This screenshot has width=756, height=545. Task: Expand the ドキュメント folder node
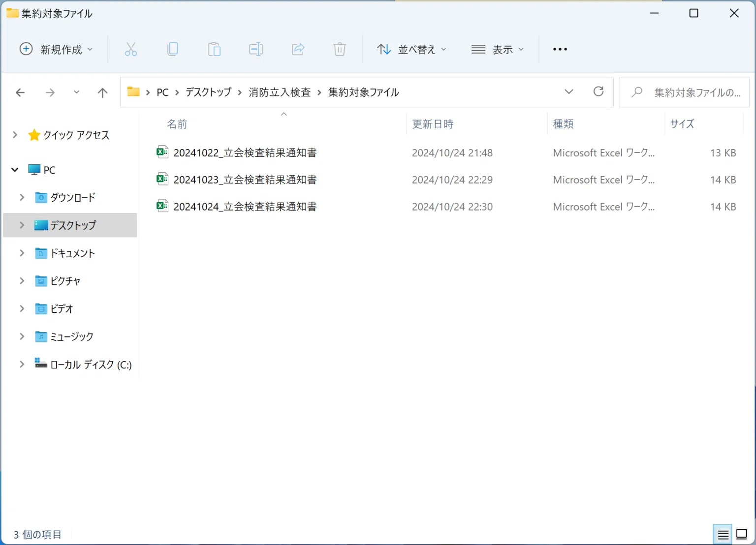click(22, 253)
